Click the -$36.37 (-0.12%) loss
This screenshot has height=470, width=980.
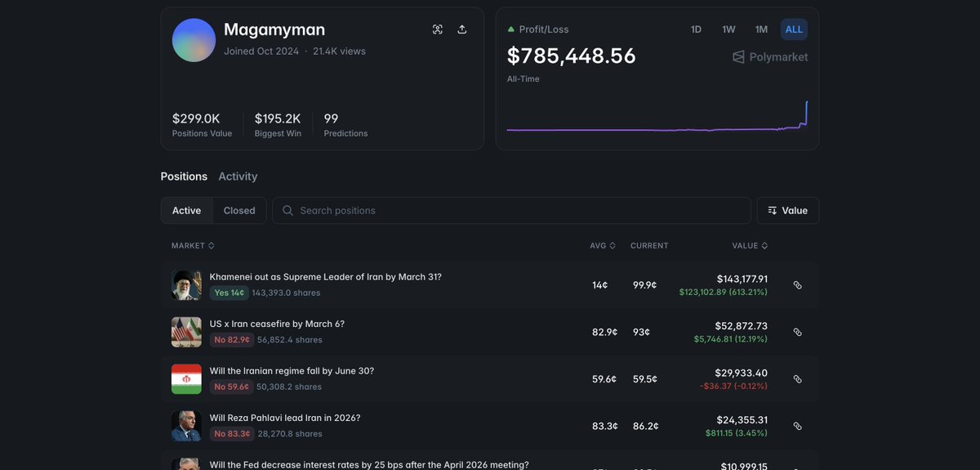click(x=733, y=386)
